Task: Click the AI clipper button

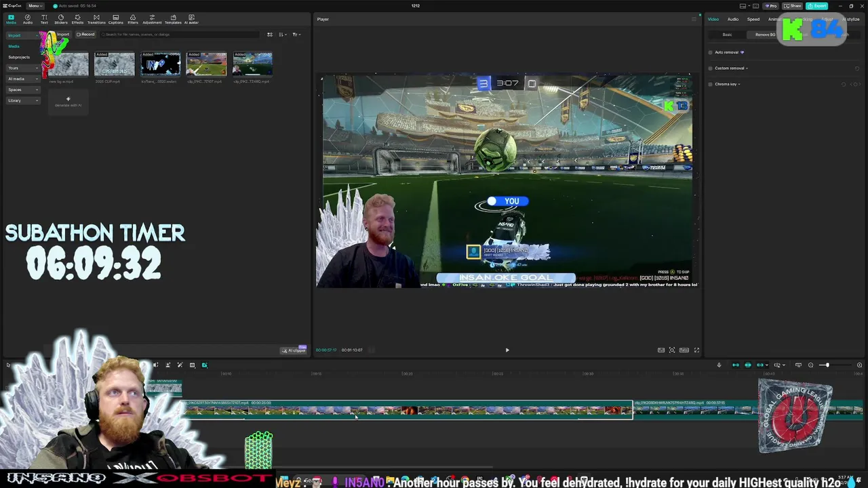Action: [294, 350]
